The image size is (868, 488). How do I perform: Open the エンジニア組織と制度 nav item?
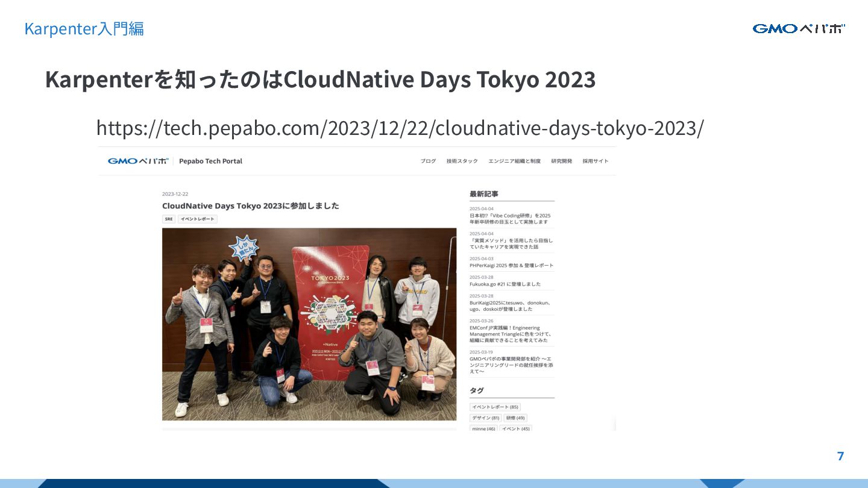tap(514, 161)
